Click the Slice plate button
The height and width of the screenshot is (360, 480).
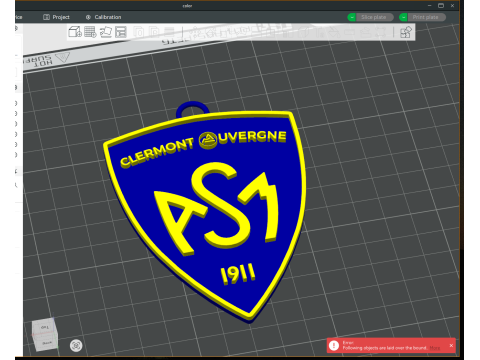[374, 17]
